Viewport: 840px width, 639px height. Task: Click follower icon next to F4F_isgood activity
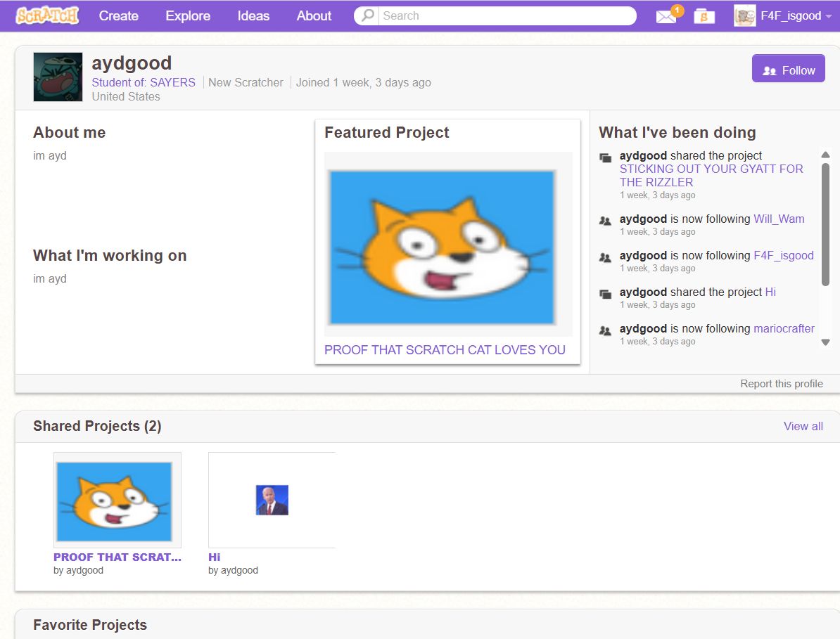[x=605, y=257]
